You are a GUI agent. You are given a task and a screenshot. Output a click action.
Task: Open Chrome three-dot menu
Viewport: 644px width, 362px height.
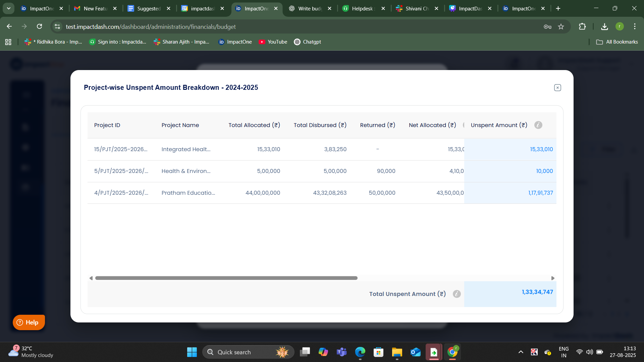point(635,26)
